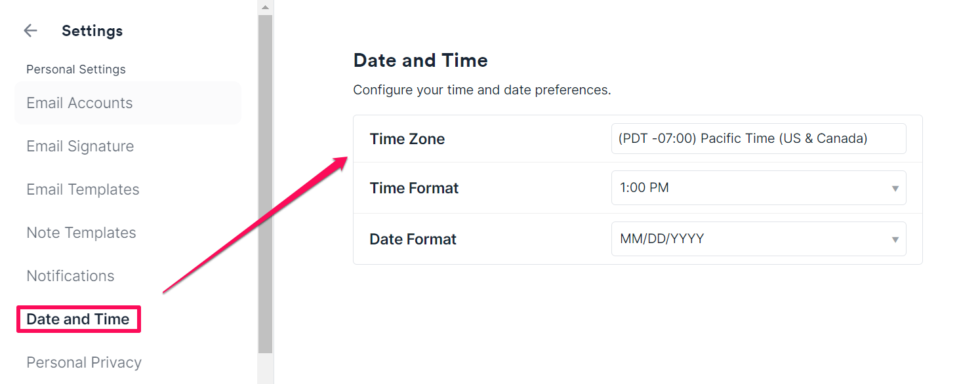Open the Email Signature settings
This screenshot has height=384, width=980.
click(x=80, y=145)
